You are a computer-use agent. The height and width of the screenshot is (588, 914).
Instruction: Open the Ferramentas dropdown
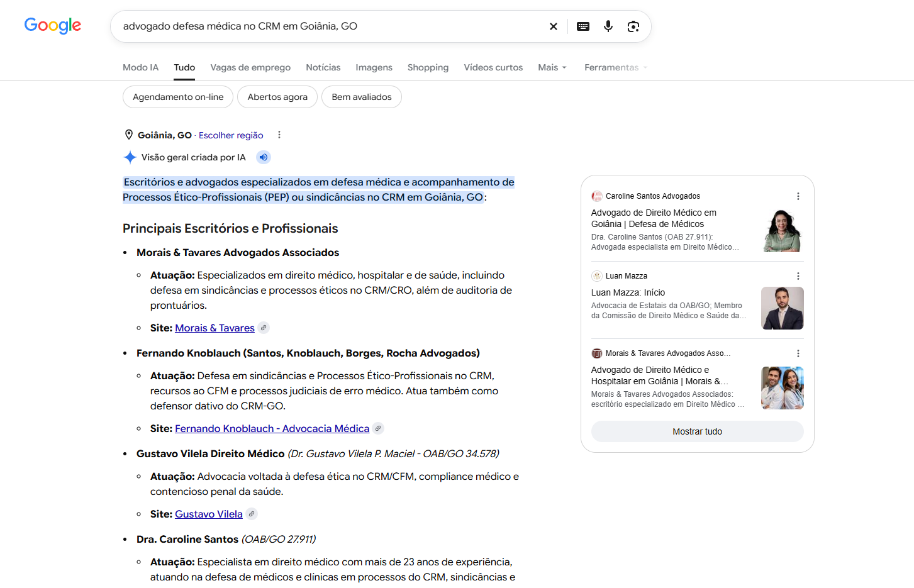pyautogui.click(x=616, y=67)
